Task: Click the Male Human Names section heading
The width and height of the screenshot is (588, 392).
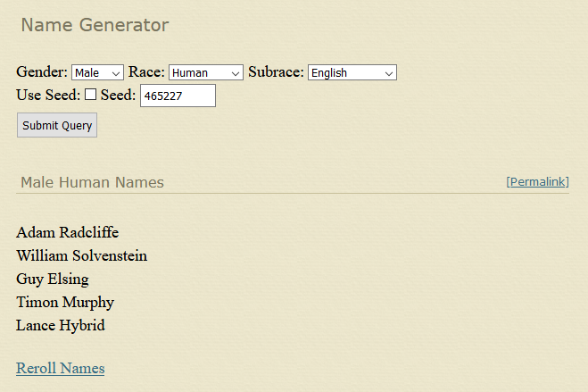Action: coord(92,183)
